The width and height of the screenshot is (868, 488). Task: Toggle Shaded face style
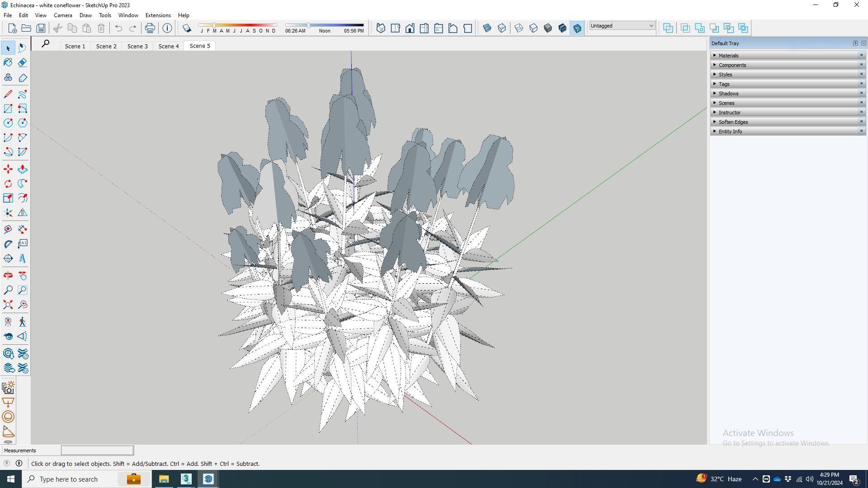[548, 28]
